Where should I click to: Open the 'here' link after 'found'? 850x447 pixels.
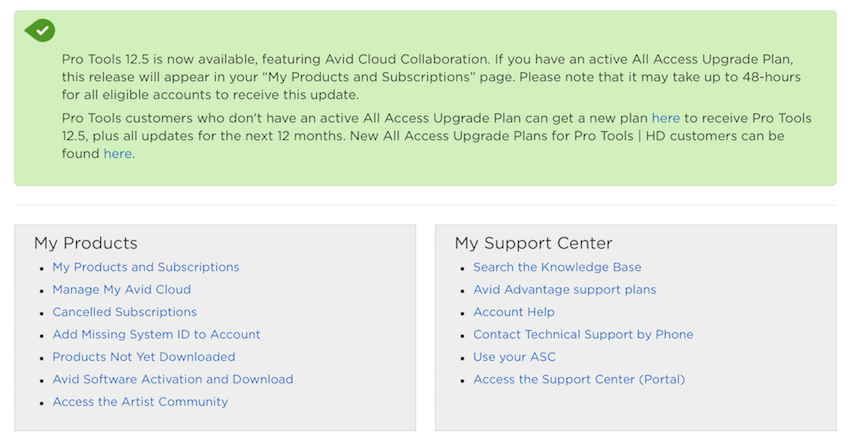pos(118,154)
